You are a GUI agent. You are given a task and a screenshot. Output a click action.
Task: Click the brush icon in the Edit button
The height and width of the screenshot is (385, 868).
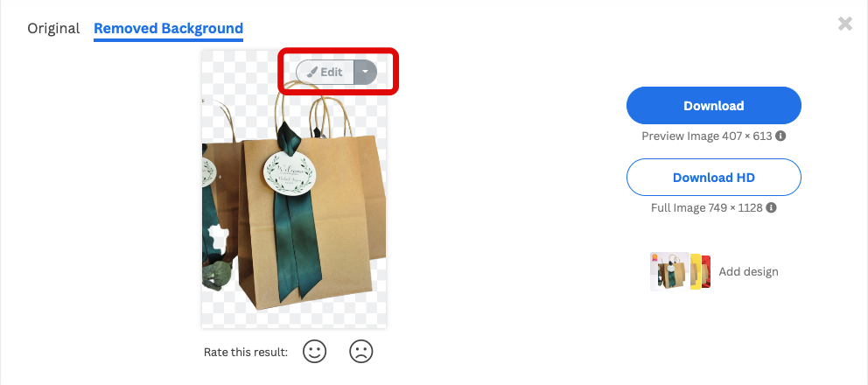[x=312, y=72]
